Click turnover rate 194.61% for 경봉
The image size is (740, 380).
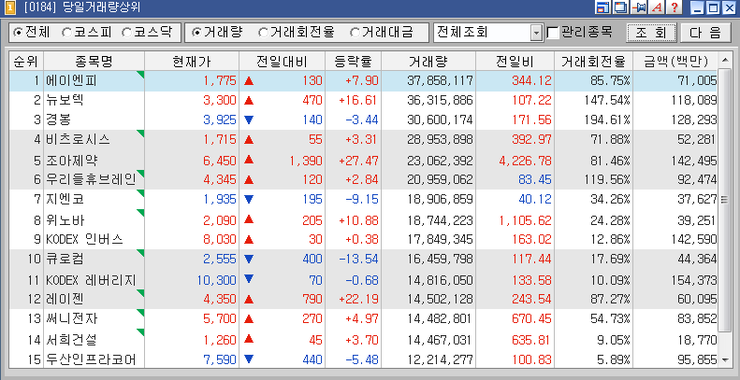click(606, 120)
